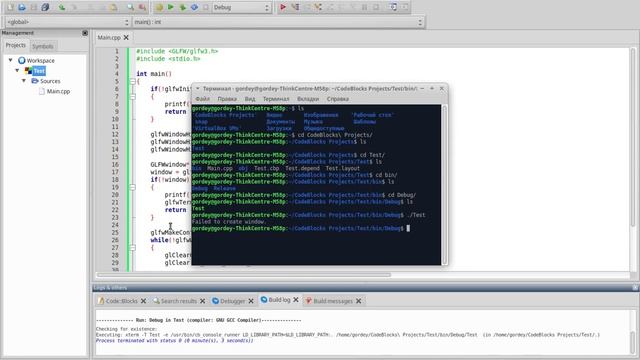The height and width of the screenshot is (360, 640).
Task: Click the Break debugger pause icon
Action: 364,7
